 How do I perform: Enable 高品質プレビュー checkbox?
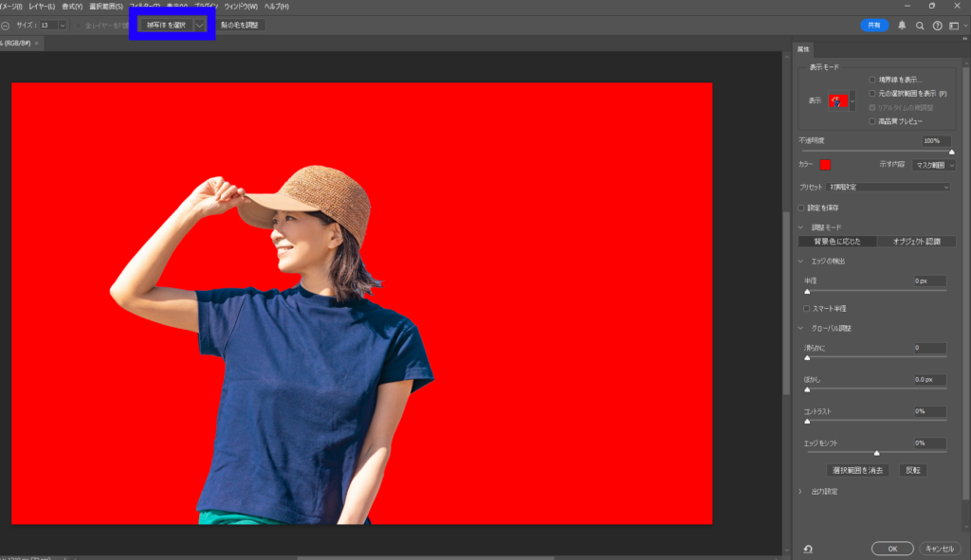(873, 121)
